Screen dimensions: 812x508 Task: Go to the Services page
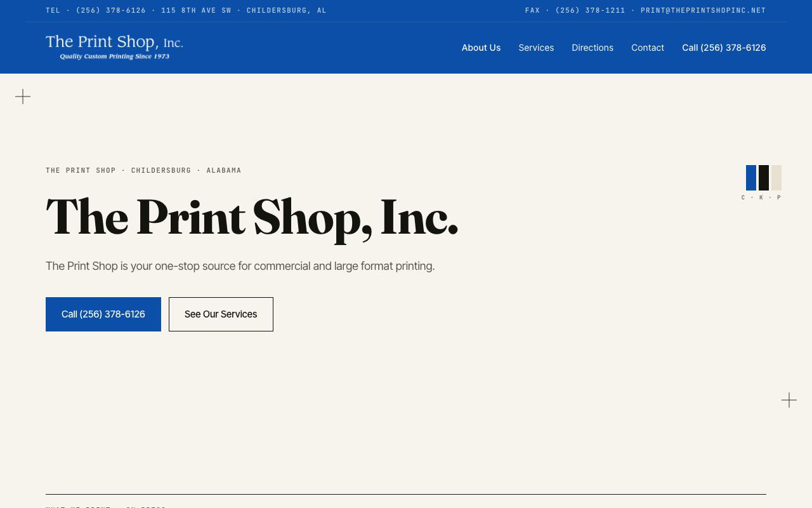[x=536, y=48]
